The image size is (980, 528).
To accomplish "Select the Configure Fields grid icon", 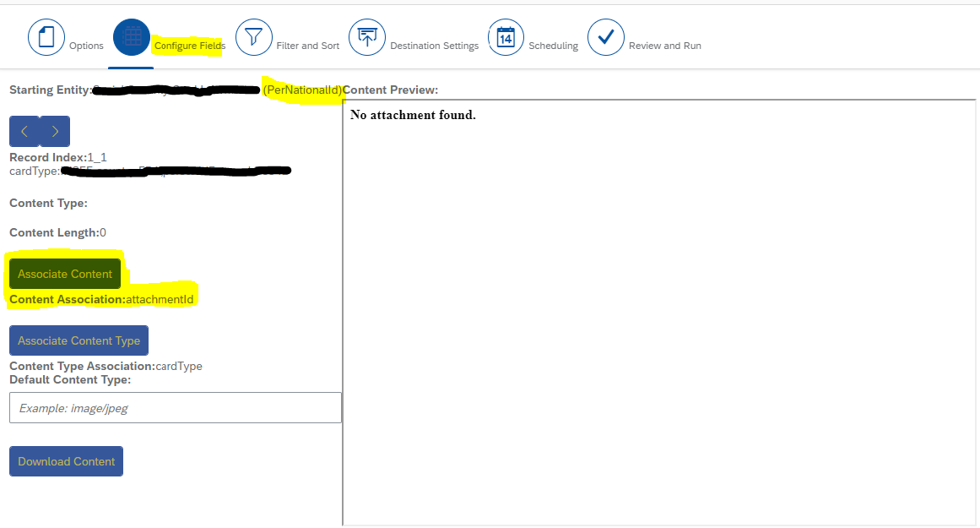I will tap(131, 37).
